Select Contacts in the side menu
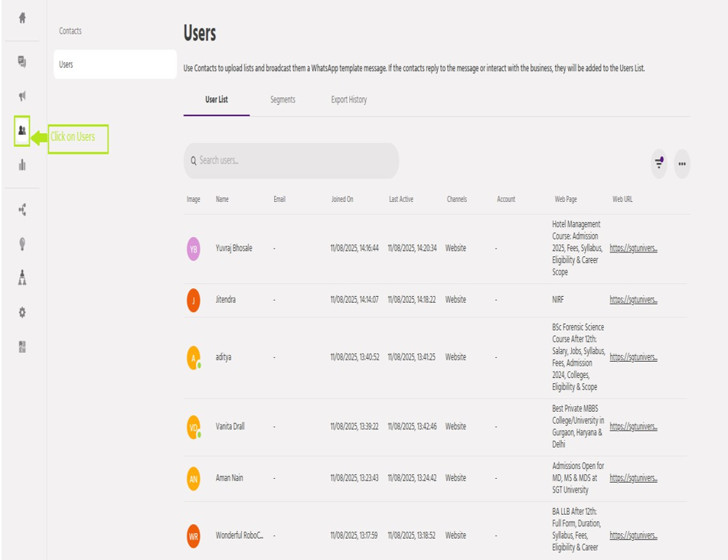The image size is (728, 560). [x=70, y=31]
